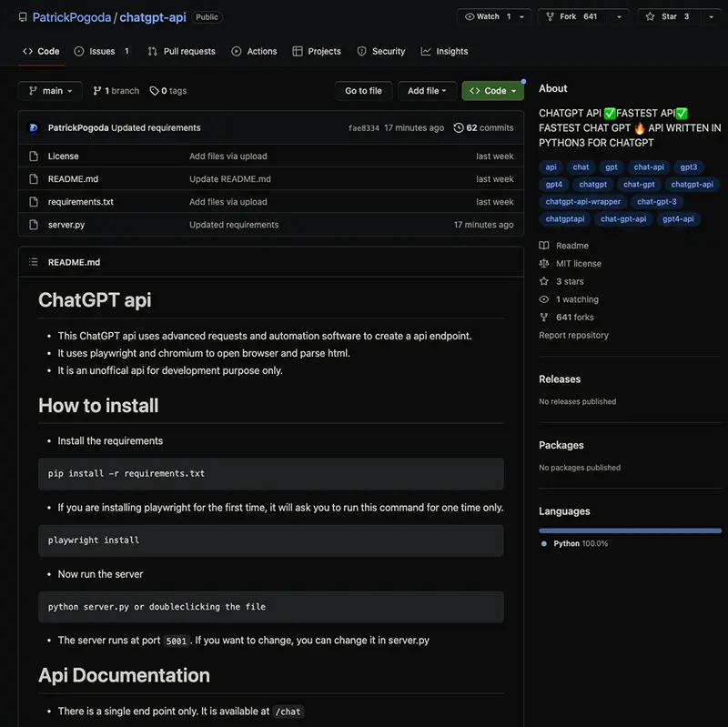Click the playwright install code block
The width and height of the screenshot is (728, 727).
click(271, 540)
